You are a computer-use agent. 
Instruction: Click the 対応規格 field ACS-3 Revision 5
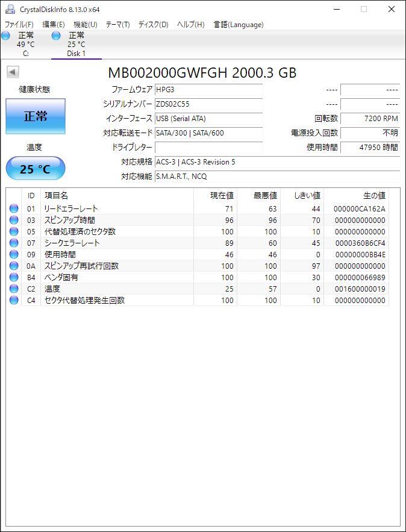(277, 162)
